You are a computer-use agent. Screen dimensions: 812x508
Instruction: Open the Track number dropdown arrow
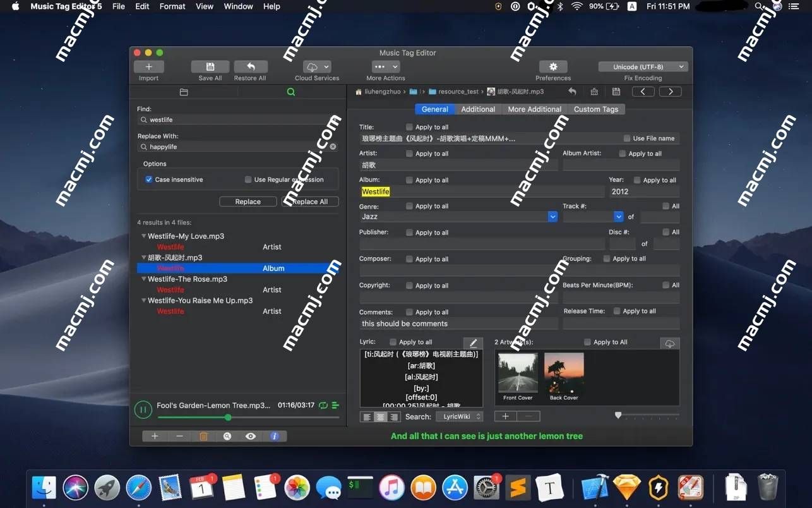[619, 217]
